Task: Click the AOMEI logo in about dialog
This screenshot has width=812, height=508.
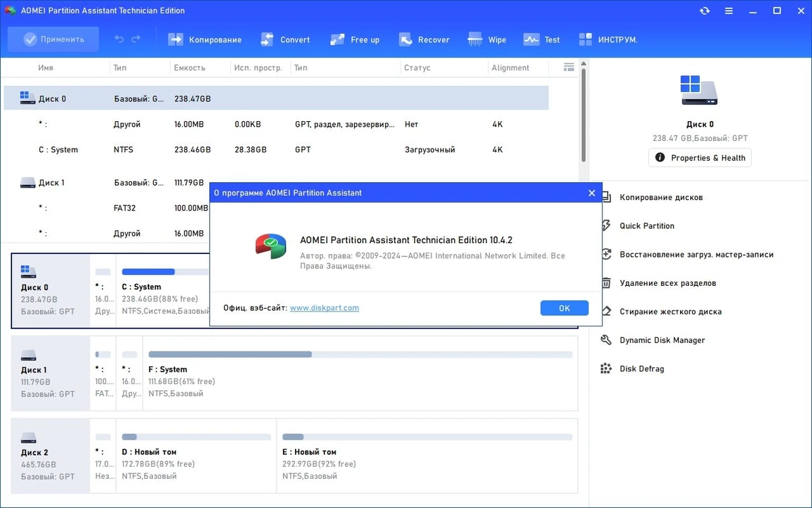Action: click(271, 245)
